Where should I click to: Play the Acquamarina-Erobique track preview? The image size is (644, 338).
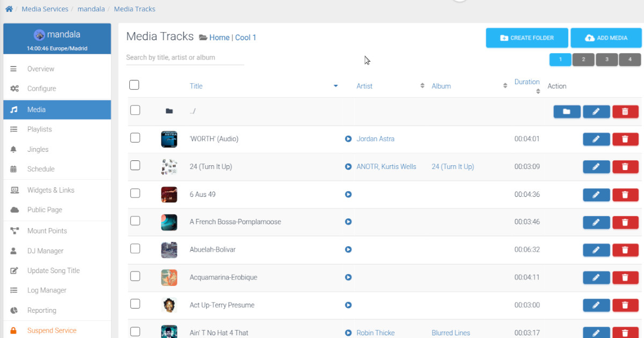point(348,277)
